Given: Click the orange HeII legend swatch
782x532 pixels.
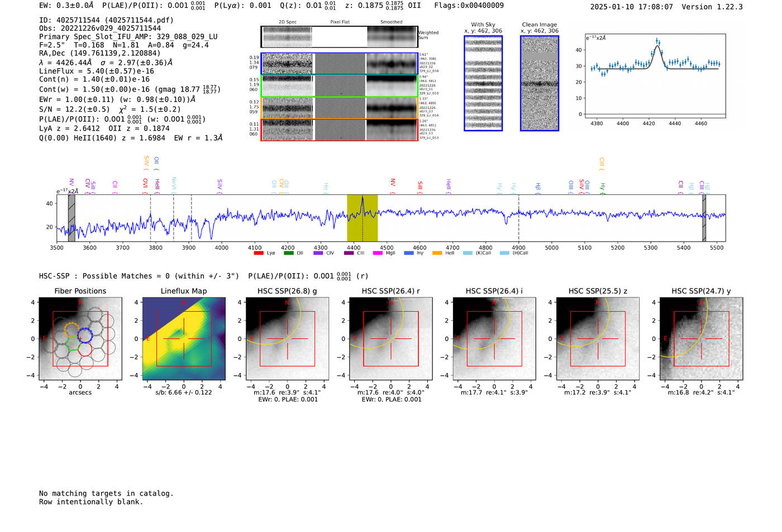Looking at the screenshot, I should (x=437, y=253).
